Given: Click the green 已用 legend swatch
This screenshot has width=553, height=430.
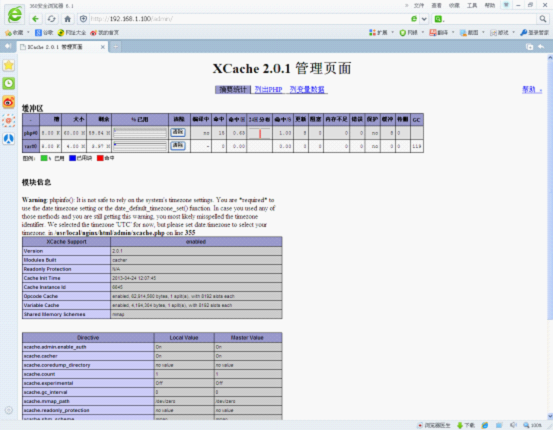Looking at the screenshot, I should pyautogui.click(x=44, y=158).
